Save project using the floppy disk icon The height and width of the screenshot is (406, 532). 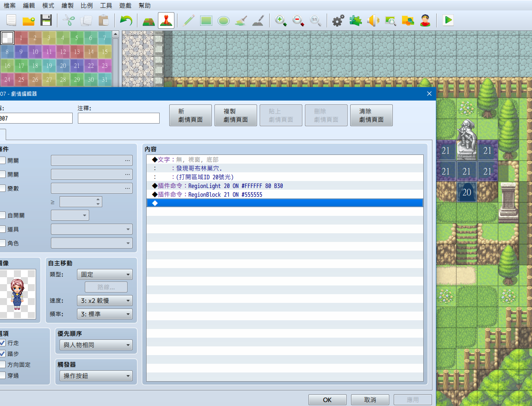46,20
